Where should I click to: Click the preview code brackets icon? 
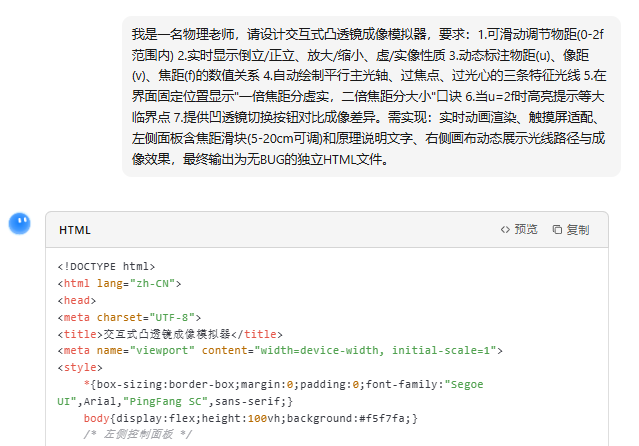click(505, 230)
